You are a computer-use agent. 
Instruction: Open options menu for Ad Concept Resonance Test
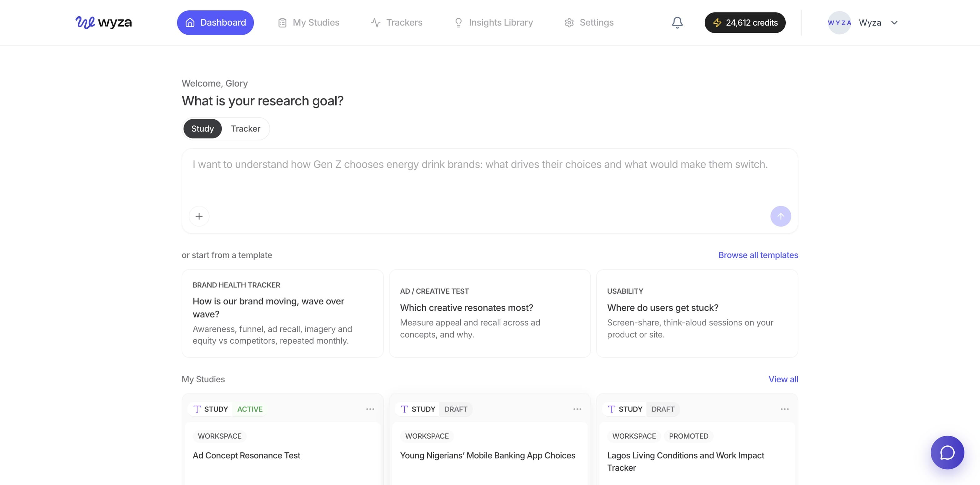coord(370,409)
